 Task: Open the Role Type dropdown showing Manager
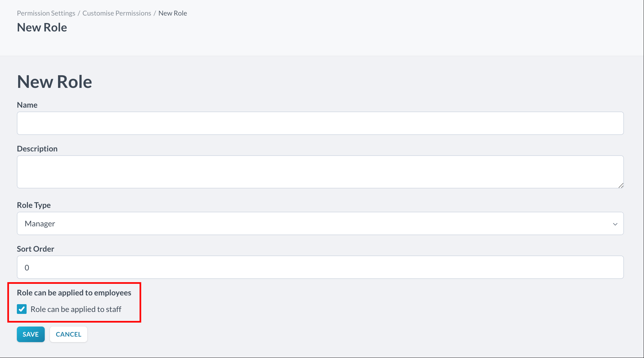click(320, 223)
